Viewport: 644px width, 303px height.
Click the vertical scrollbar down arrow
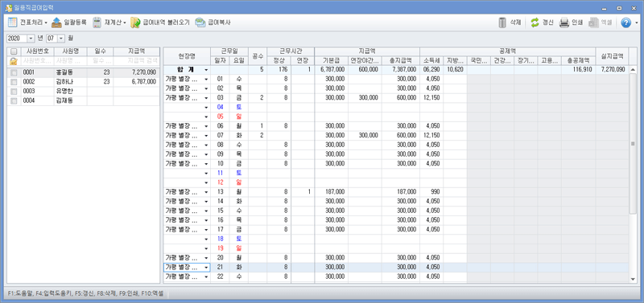(x=633, y=279)
